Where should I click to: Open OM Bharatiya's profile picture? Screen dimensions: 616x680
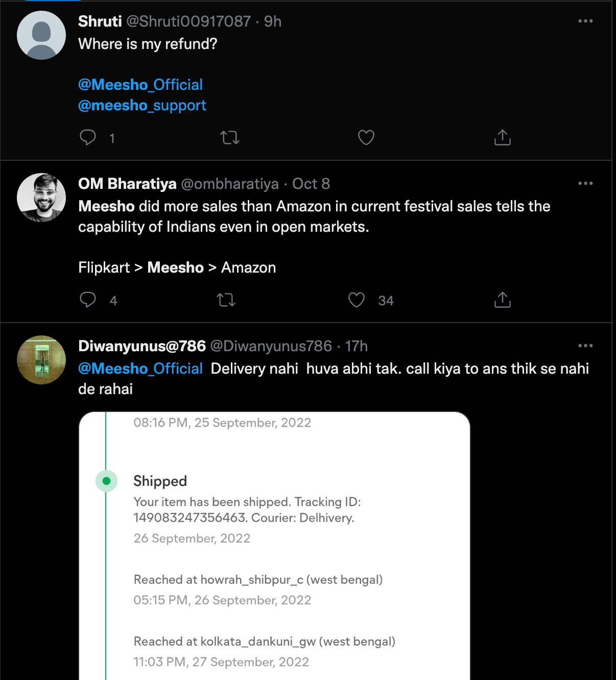click(x=41, y=198)
